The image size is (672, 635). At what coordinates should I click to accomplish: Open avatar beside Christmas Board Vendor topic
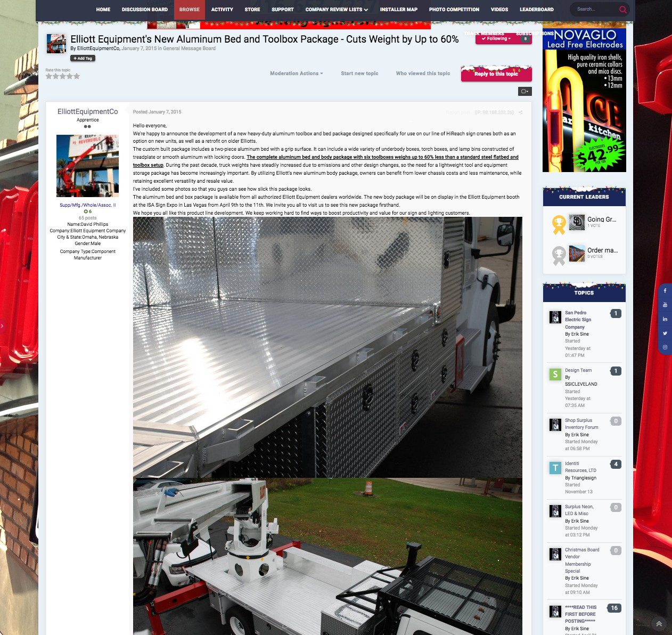coord(555,554)
